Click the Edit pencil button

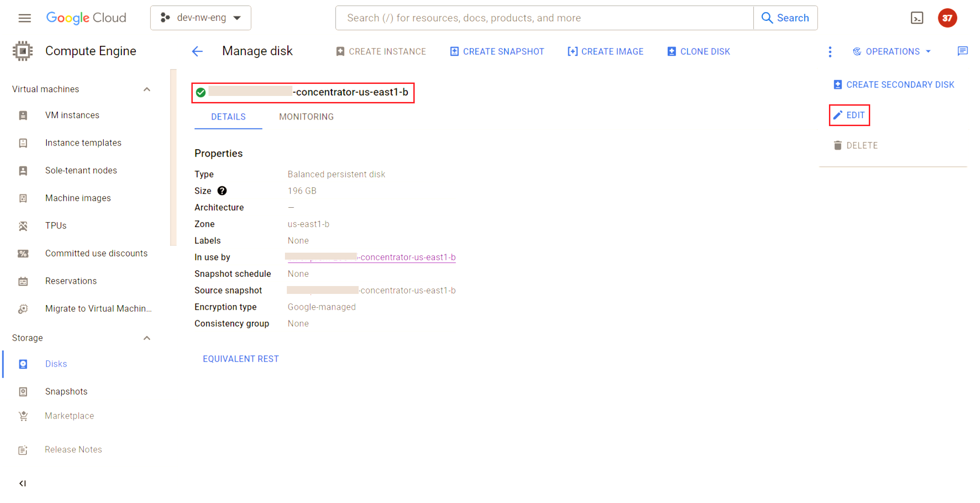pyautogui.click(x=849, y=115)
